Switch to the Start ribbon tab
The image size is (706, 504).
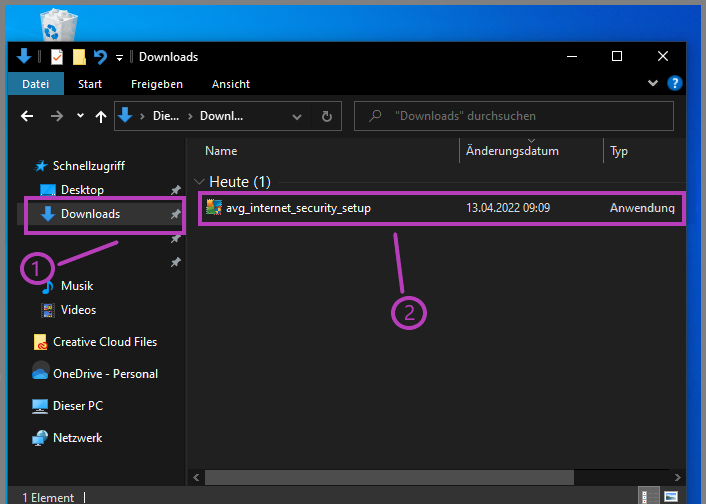(90, 84)
